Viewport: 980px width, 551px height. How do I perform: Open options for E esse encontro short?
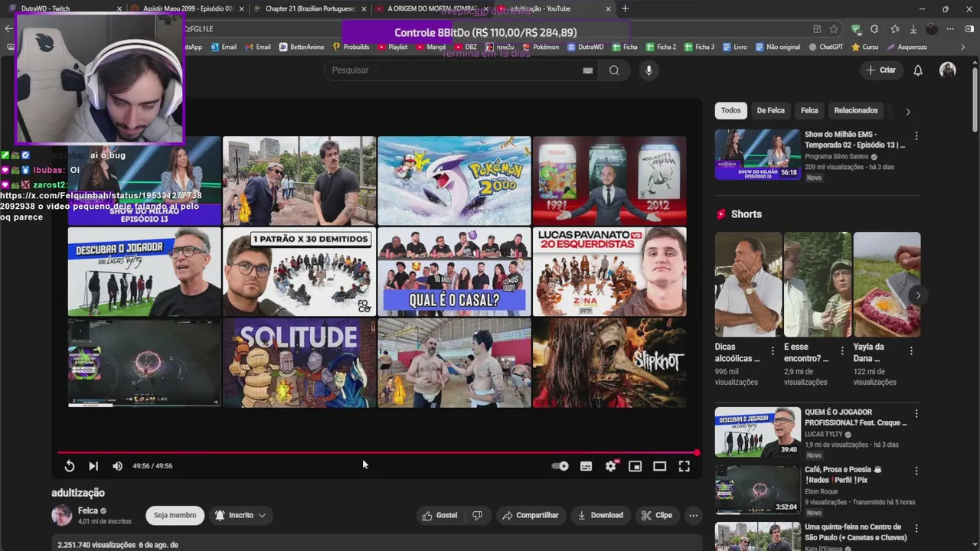[x=841, y=350]
